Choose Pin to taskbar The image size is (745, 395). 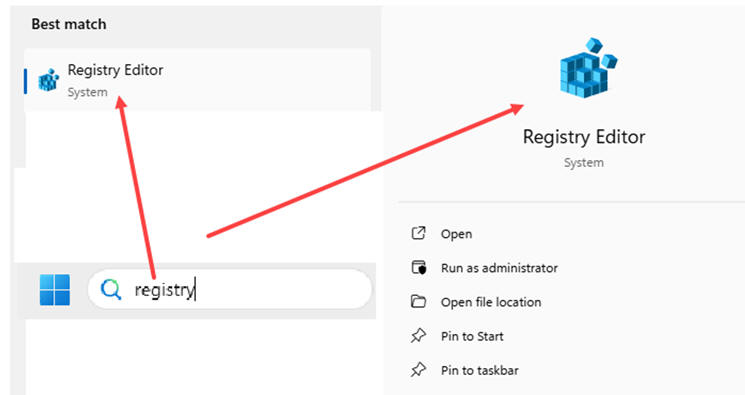point(480,370)
